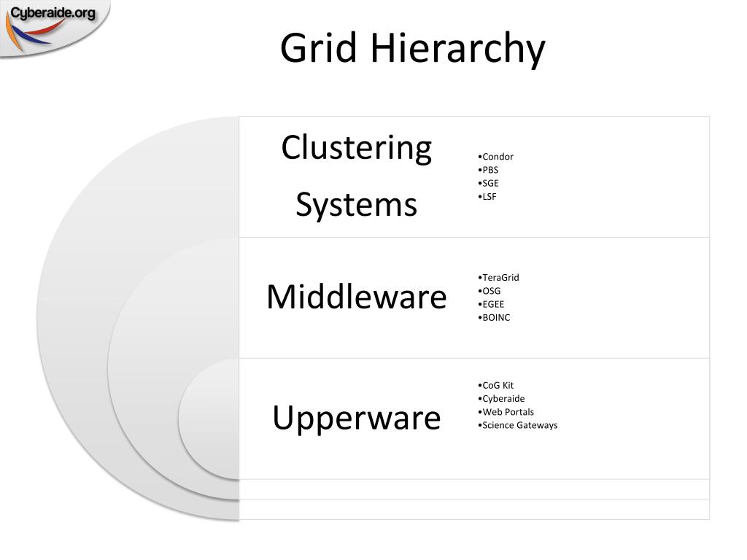Screen dimensions: 747x560
Task: Select the 'OSG' bullet item
Action: (489, 291)
